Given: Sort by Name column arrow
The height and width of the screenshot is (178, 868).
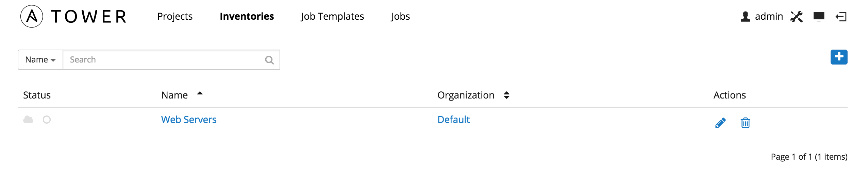Looking at the screenshot, I should click(200, 93).
